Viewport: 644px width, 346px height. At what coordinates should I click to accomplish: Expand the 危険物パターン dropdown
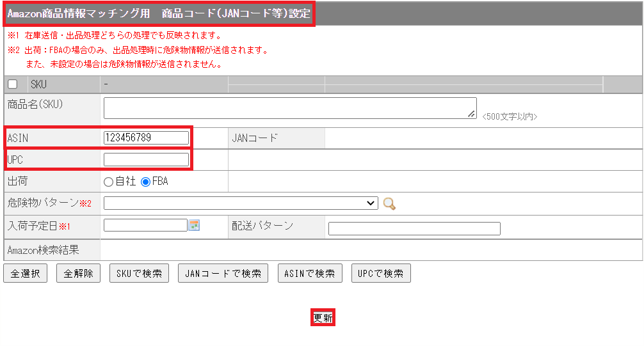coord(241,203)
